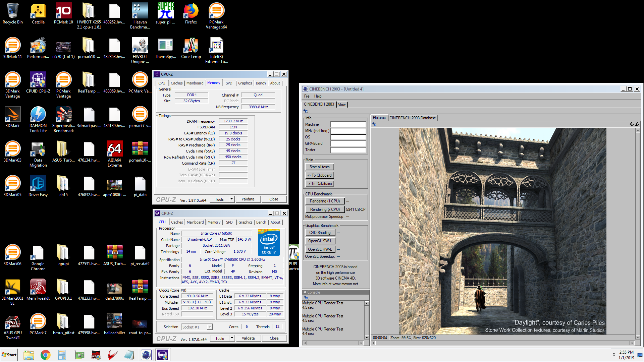The width and height of the screenshot is (644, 362).
Task: Open the DAEMON Tools Lite icon
Action: 38,120
